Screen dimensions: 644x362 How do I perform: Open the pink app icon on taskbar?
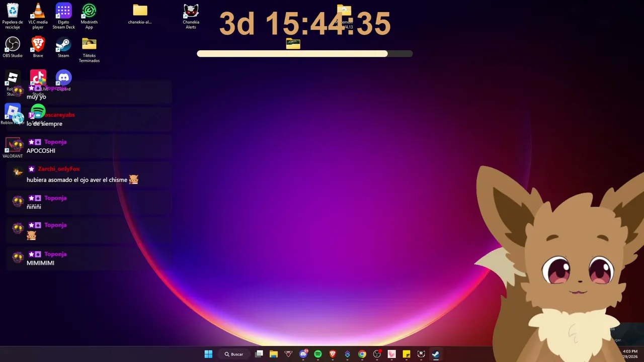[x=391, y=354]
